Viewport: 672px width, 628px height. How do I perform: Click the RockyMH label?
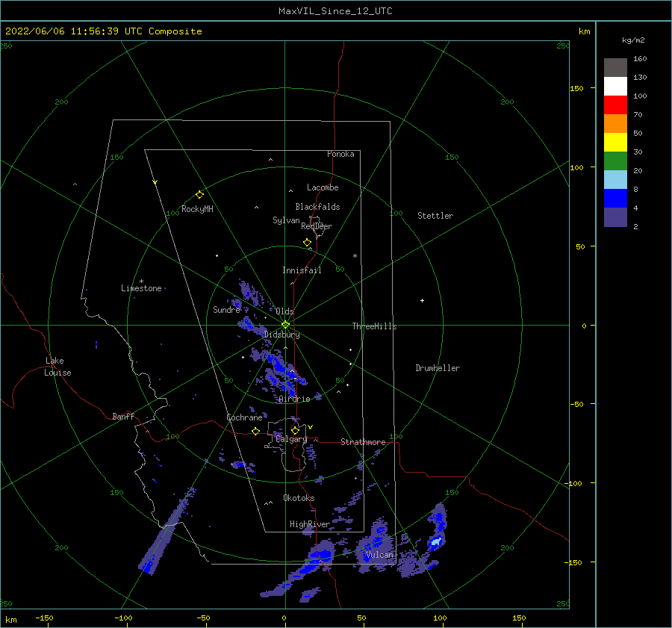(197, 209)
